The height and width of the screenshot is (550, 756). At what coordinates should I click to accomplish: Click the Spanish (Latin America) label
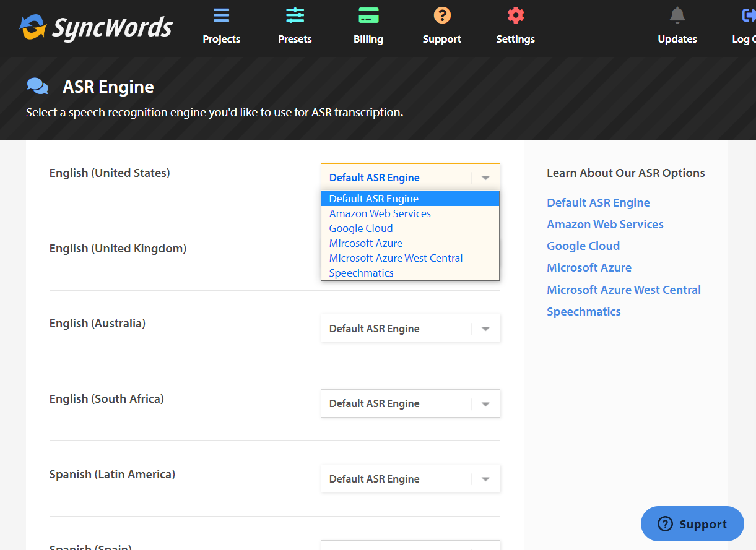coord(112,475)
